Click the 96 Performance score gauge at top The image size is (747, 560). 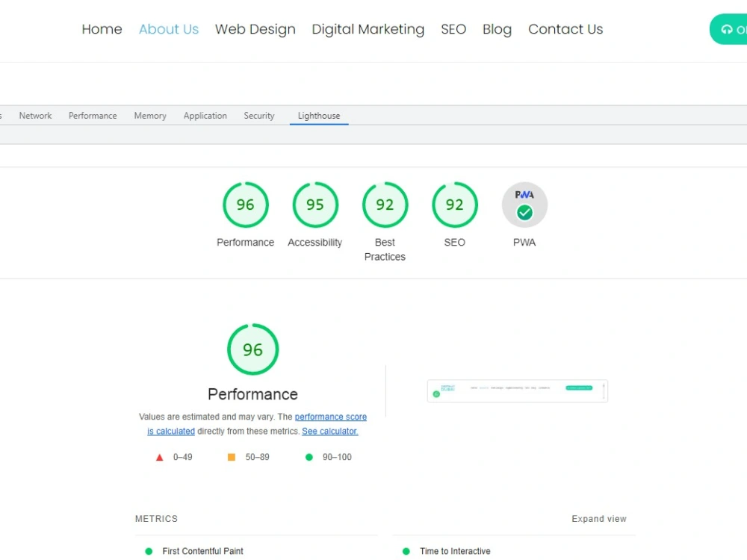245,205
